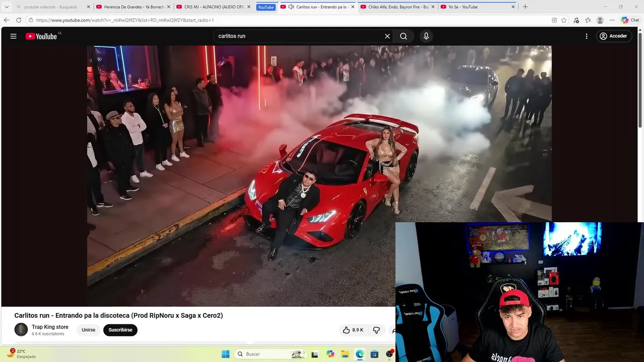
Task: Close the CRIS MJ - ALPACINO tab
Action: tap(249, 7)
